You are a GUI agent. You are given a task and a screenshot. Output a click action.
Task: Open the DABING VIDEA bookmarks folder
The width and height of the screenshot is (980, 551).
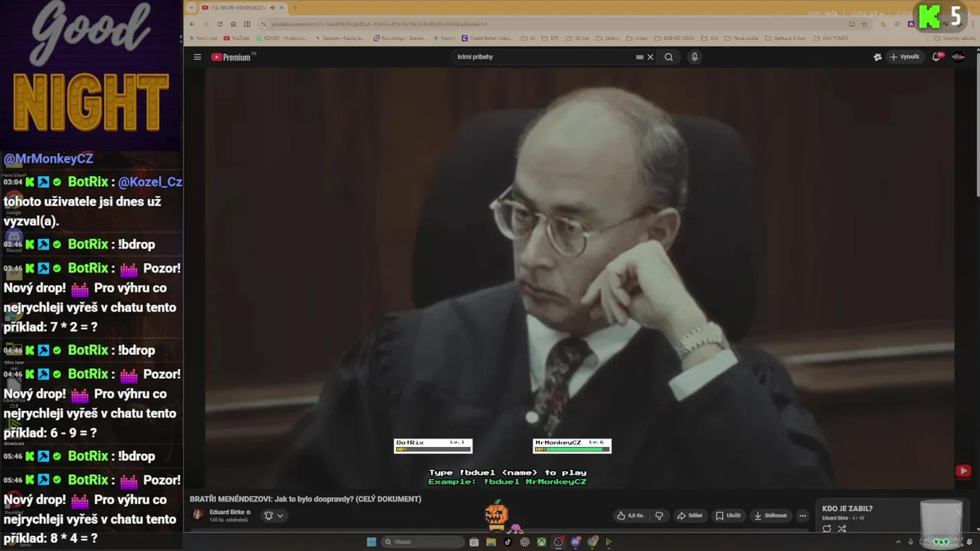click(x=675, y=38)
